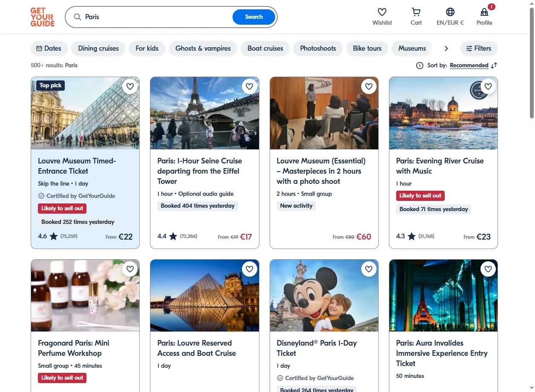Click 'Certified by GetYourGuide' on Louvre ticket card

coord(77,196)
